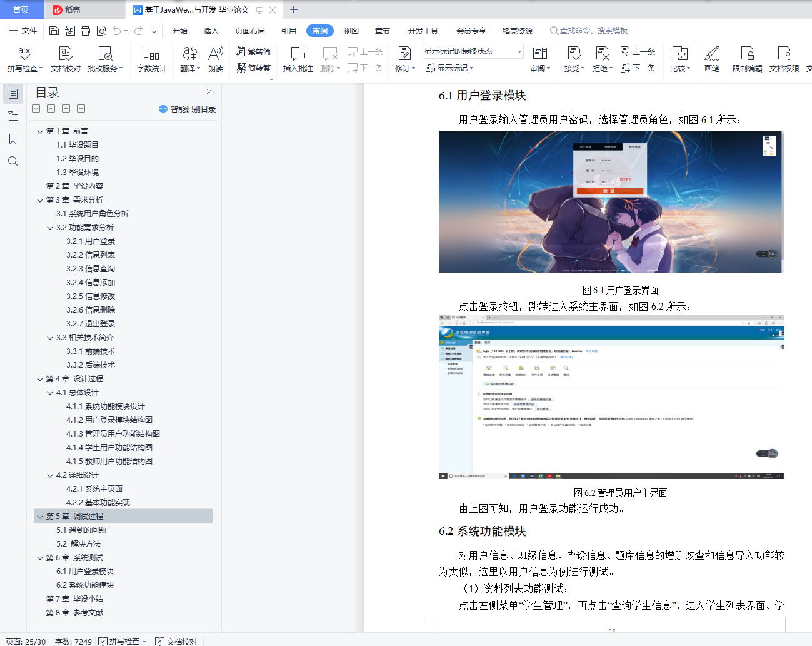This screenshot has width=812, height=646.
Task: Insert a comment (插入批注)
Action: pyautogui.click(x=298, y=59)
